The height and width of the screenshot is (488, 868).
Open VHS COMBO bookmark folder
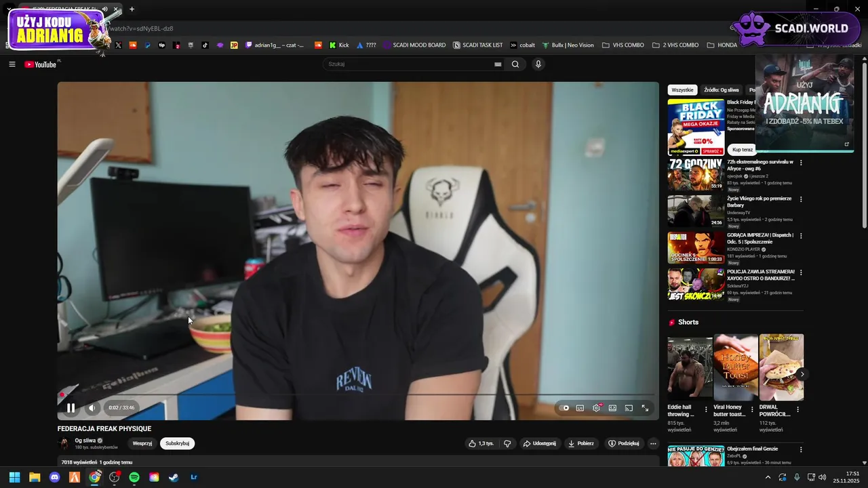pos(623,45)
